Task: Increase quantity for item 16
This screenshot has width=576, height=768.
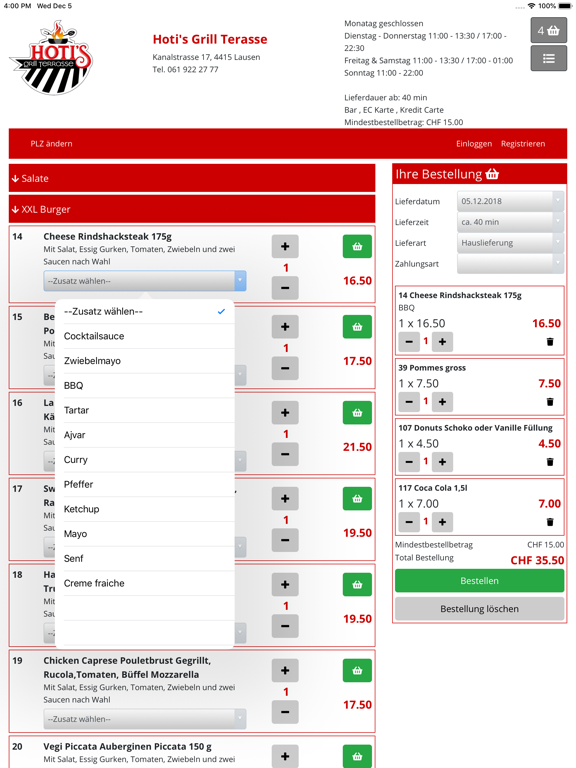Action: pyautogui.click(x=285, y=413)
